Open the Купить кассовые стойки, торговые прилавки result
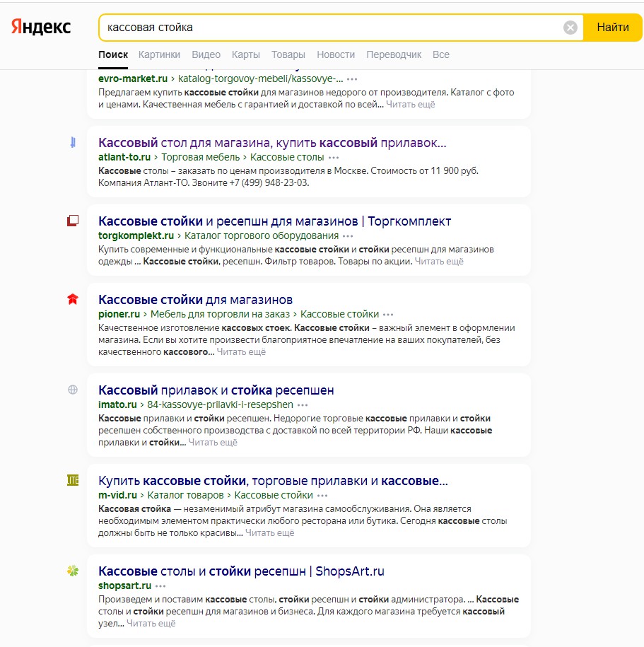 point(273,481)
